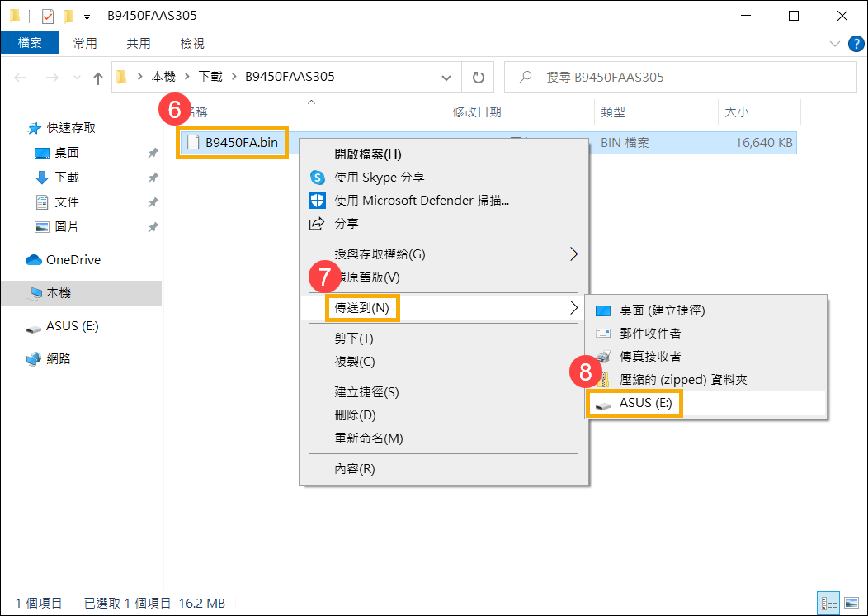Click the Microsoft Defender shield icon
The height and width of the screenshot is (616, 868).
tap(317, 201)
